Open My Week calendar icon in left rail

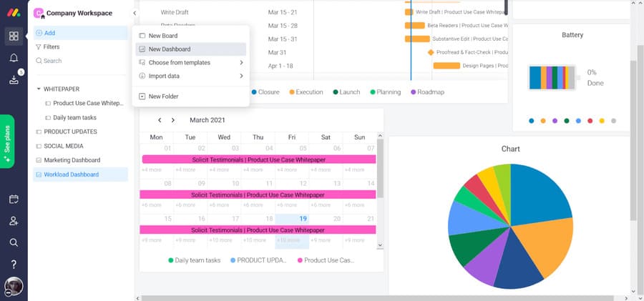coord(14,199)
